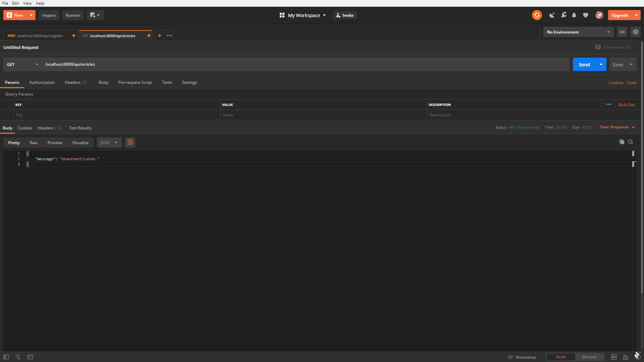The height and width of the screenshot is (362, 644).
Task: Expand the Send button options arrow
Action: click(600, 64)
